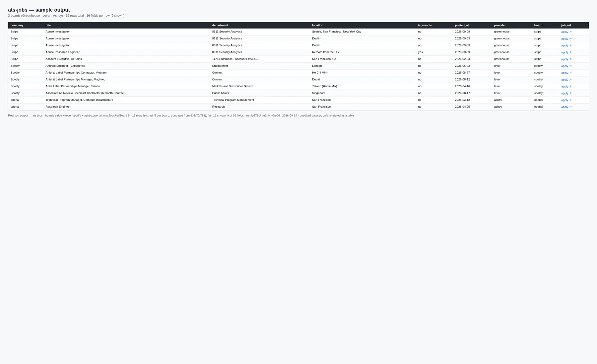Screen dimensions: 597x364
Task: Select the posted date '2026-02-03'
Action: [x=462, y=59]
